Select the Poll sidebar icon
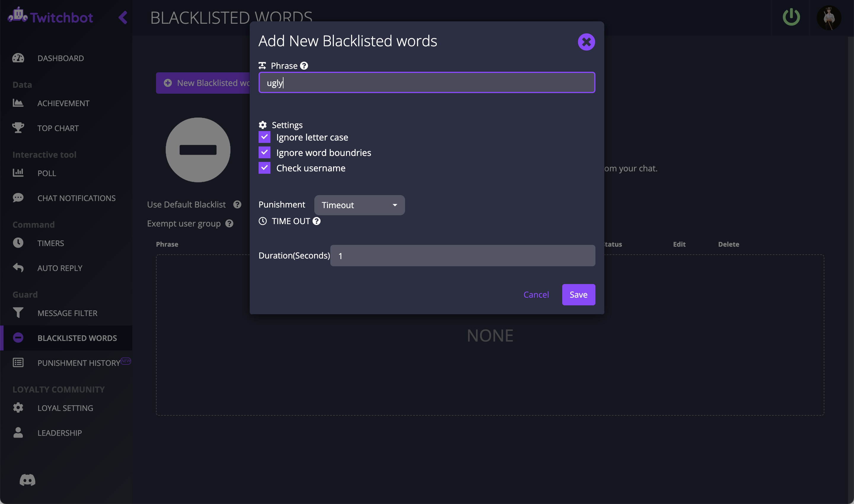This screenshot has height=504, width=854. (x=18, y=173)
